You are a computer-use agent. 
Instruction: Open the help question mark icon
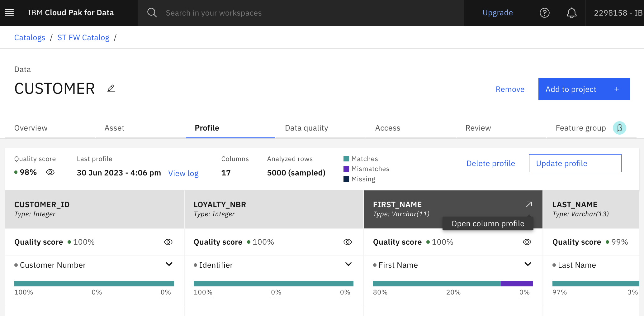point(544,13)
